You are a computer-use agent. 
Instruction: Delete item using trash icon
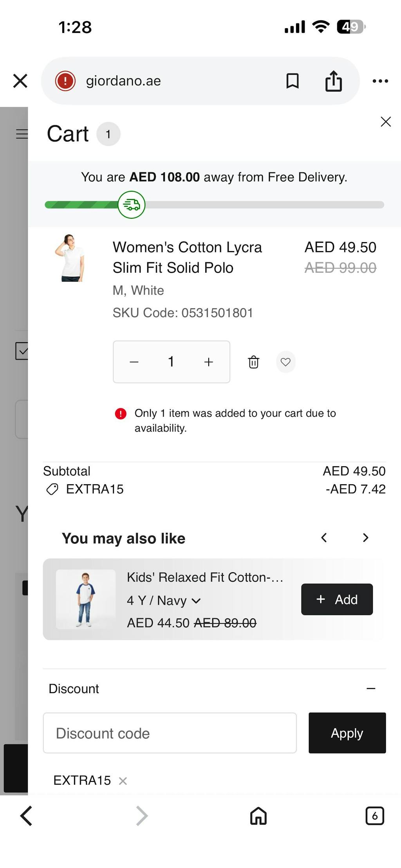(253, 362)
